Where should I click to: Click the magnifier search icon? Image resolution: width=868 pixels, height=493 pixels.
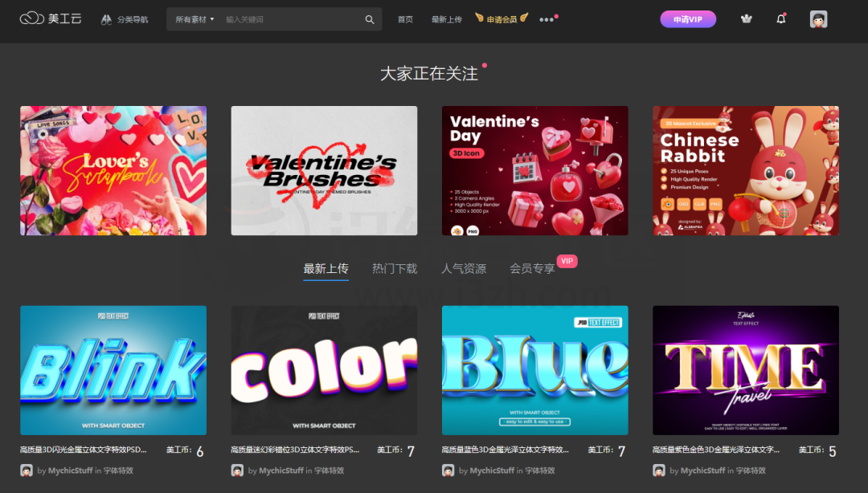(x=370, y=19)
